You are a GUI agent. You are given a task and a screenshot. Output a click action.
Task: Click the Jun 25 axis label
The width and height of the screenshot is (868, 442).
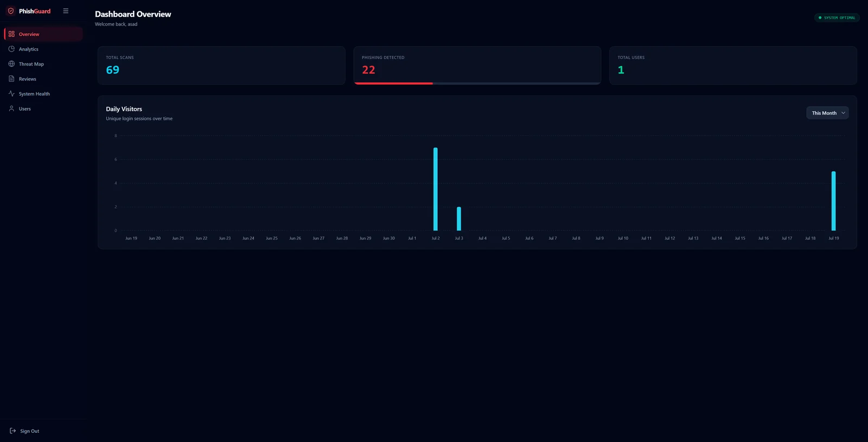coord(272,238)
